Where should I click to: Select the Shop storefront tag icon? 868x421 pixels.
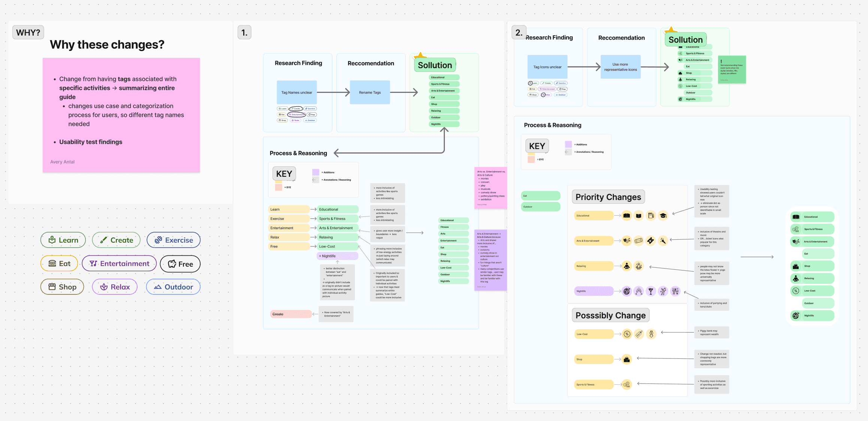pyautogui.click(x=52, y=287)
